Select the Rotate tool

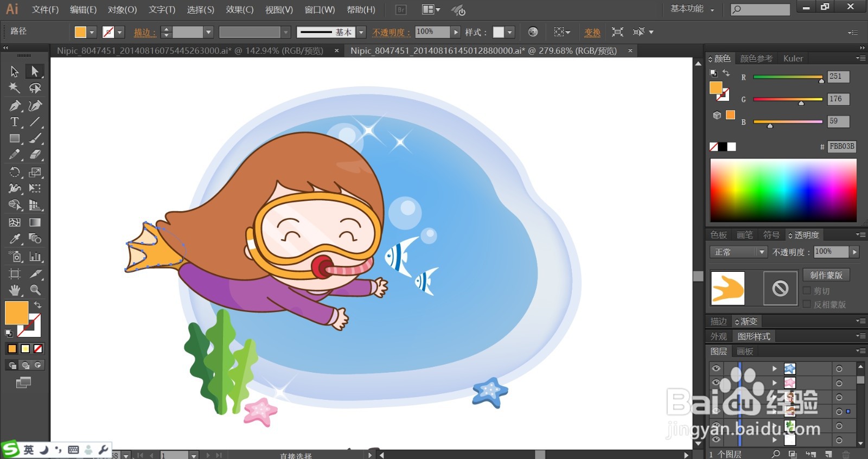click(15, 172)
